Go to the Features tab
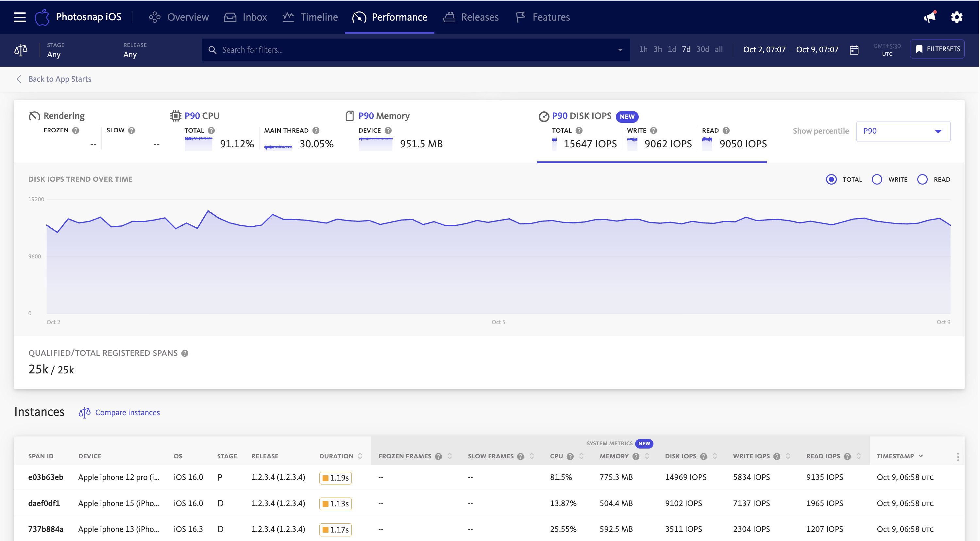Image resolution: width=980 pixels, height=541 pixels. point(543,17)
